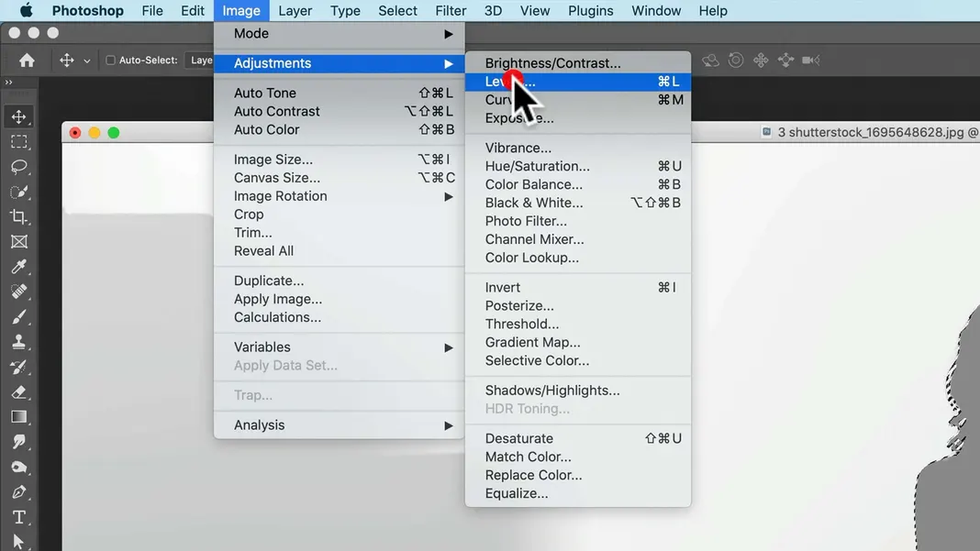Click the 3D video camera icon
This screenshot has width=980, height=551.
(810, 60)
